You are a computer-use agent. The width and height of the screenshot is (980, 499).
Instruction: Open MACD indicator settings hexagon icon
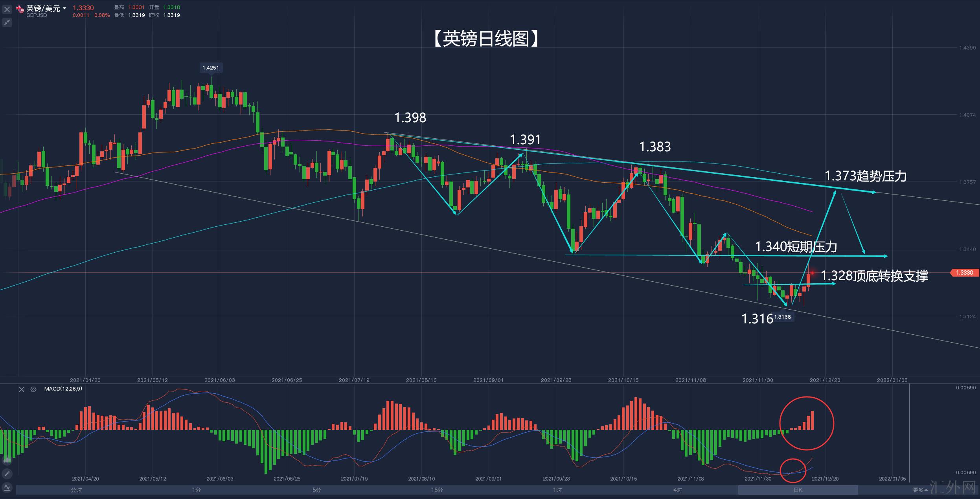tap(33, 389)
